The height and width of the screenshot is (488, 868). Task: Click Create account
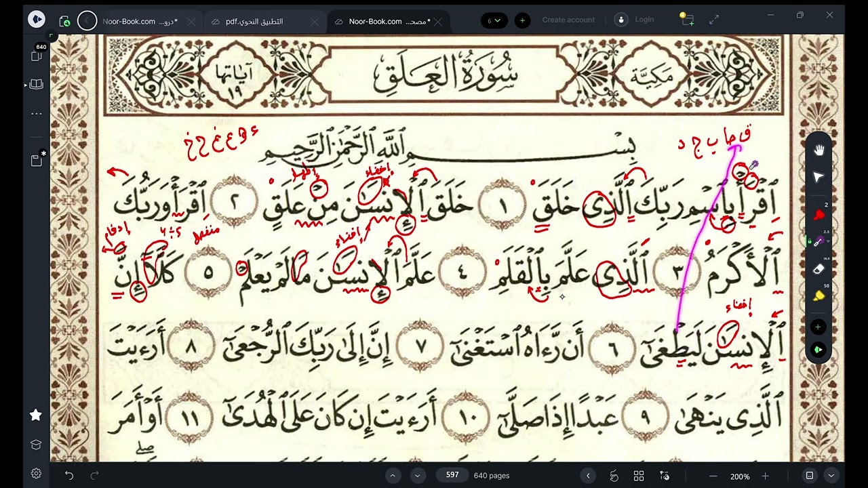pos(568,20)
